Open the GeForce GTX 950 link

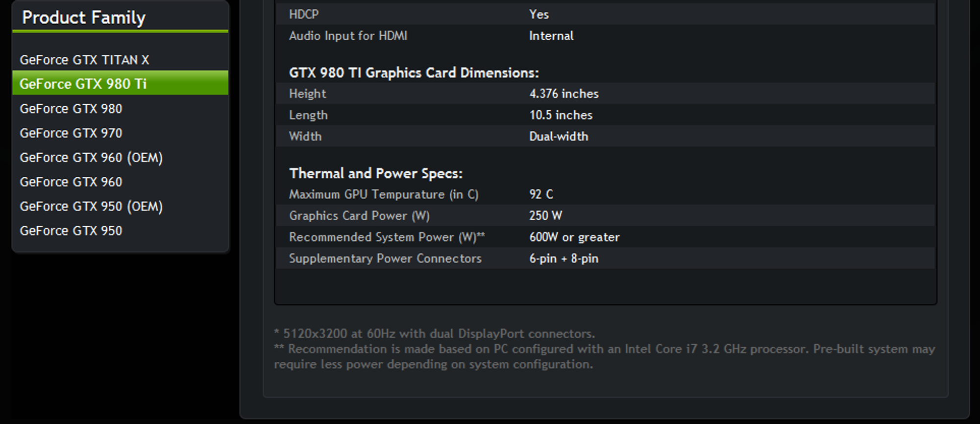71,231
